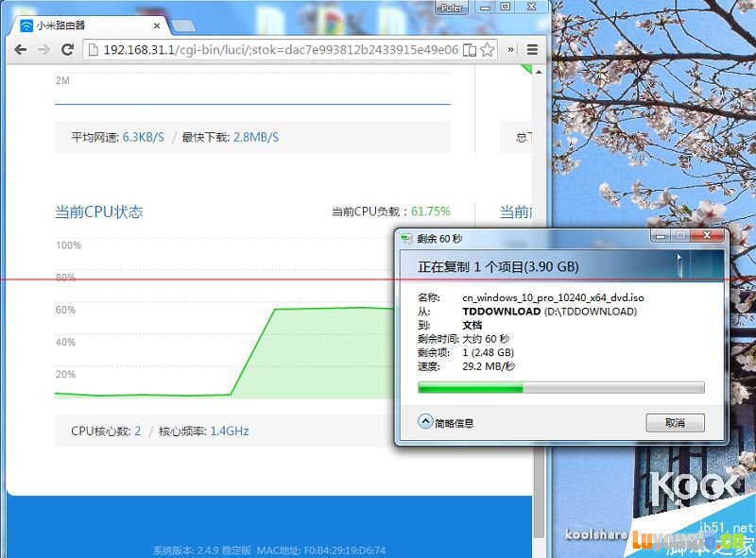The width and height of the screenshot is (756, 558).
Task: Minimize the file copy dialog
Action: (661, 236)
